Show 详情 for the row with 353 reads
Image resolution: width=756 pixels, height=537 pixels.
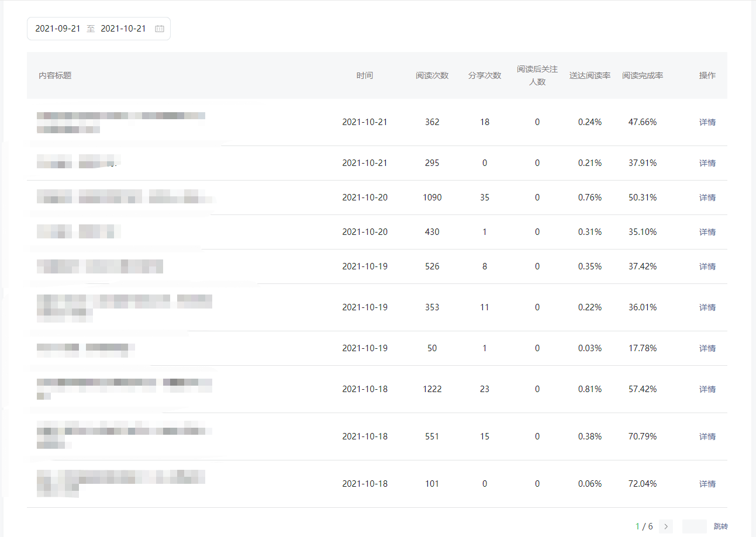click(x=707, y=307)
